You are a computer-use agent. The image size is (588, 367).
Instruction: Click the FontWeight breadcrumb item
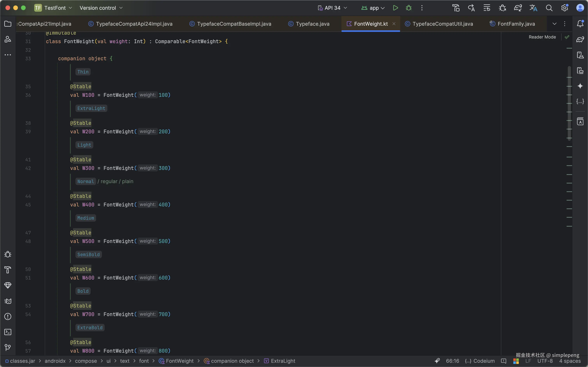(179, 361)
